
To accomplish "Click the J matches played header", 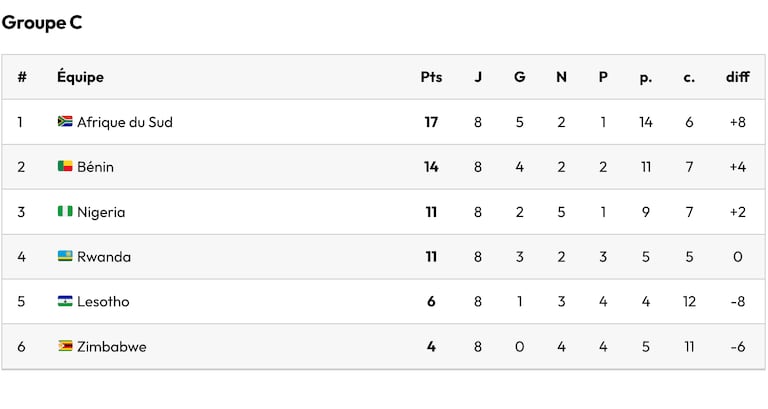I will [478, 77].
